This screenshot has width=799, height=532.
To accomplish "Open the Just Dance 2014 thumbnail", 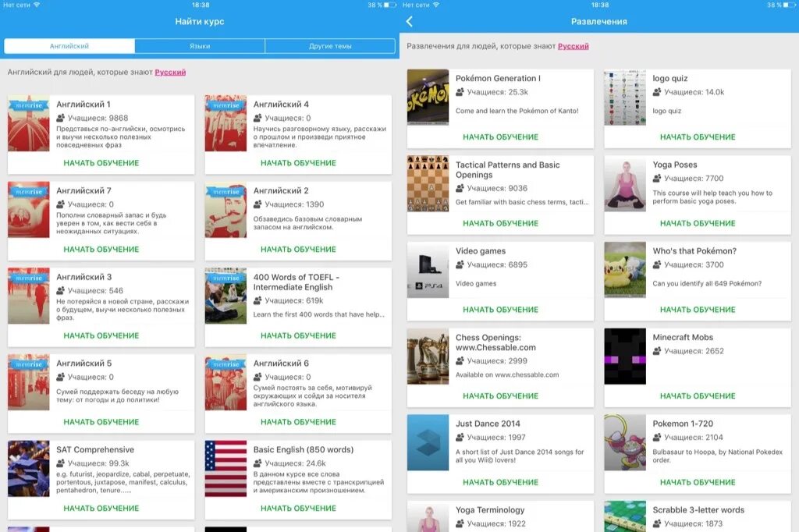I will pyautogui.click(x=428, y=442).
